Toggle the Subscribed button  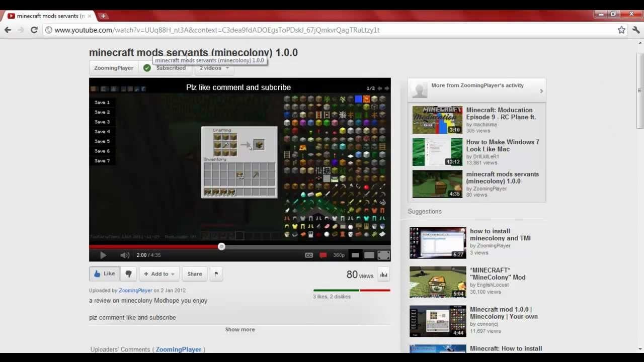[x=165, y=68]
